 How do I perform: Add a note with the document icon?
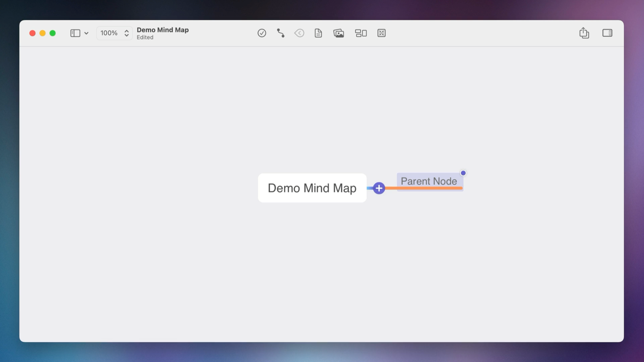(x=318, y=33)
